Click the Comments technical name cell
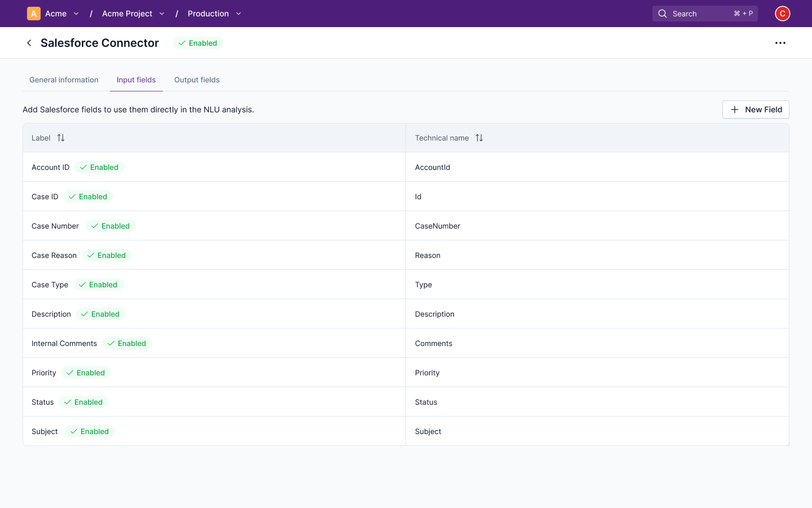Viewport: 812px width, 508px height. coord(597,343)
